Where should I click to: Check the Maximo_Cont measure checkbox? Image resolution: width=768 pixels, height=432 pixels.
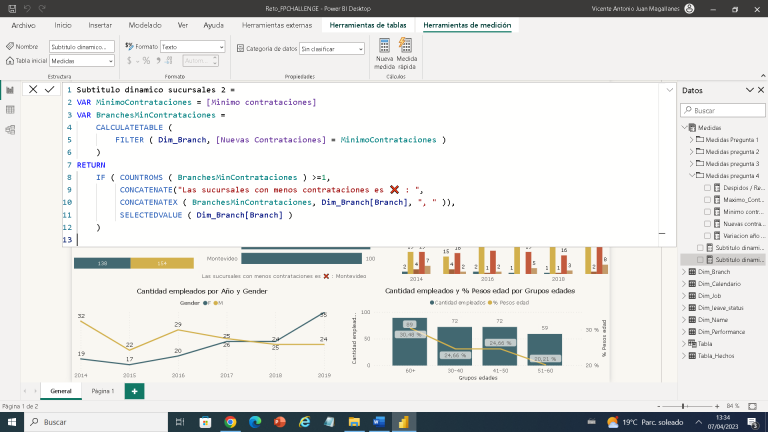708,200
